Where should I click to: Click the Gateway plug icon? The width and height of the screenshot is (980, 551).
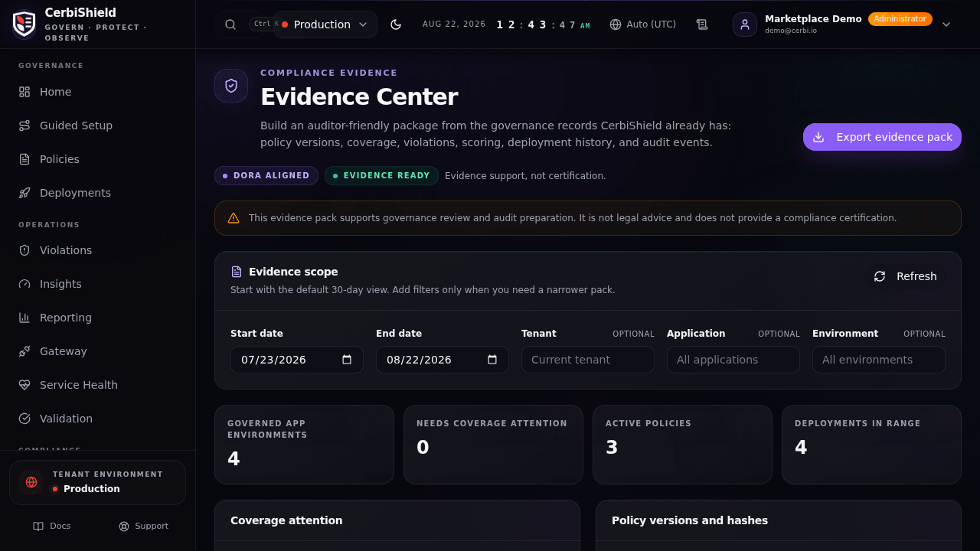click(24, 351)
